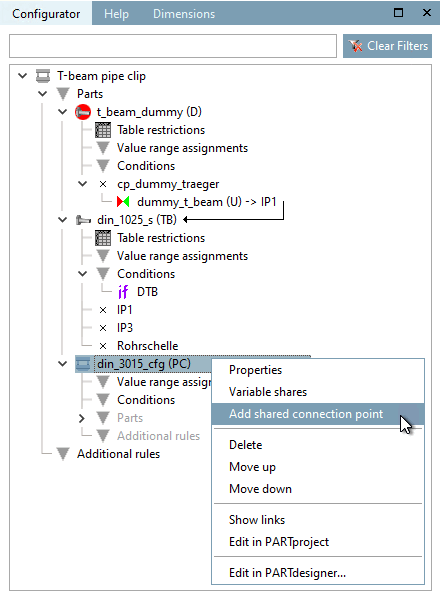The image size is (440, 601).
Task: Click the Table restrictions grid icon under t_beam_dummy
Action: coord(103,130)
